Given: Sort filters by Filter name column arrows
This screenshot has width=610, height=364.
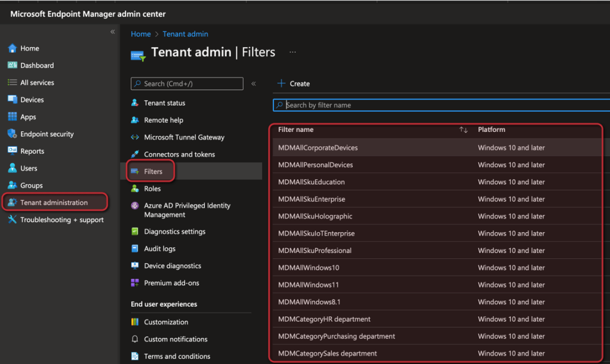Looking at the screenshot, I should pyautogui.click(x=463, y=130).
